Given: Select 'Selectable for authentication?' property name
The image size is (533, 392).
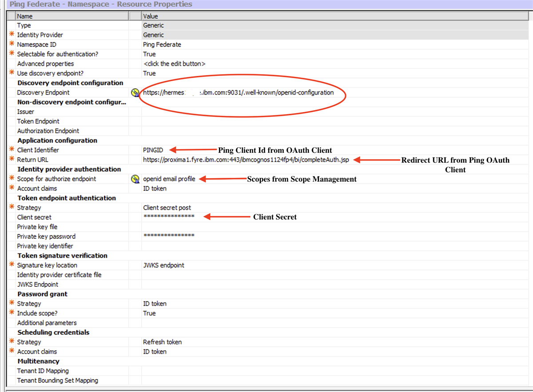Looking at the screenshot, I should [x=58, y=54].
